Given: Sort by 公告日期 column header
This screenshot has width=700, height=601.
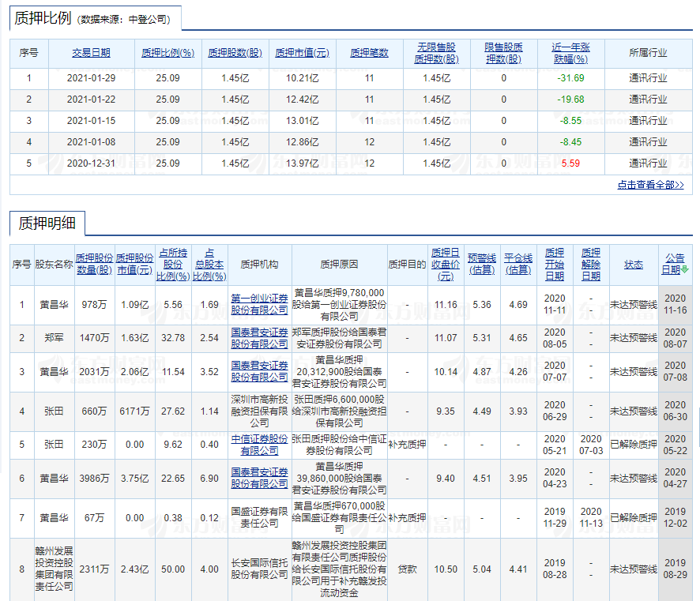Looking at the screenshot, I should pos(672,264).
